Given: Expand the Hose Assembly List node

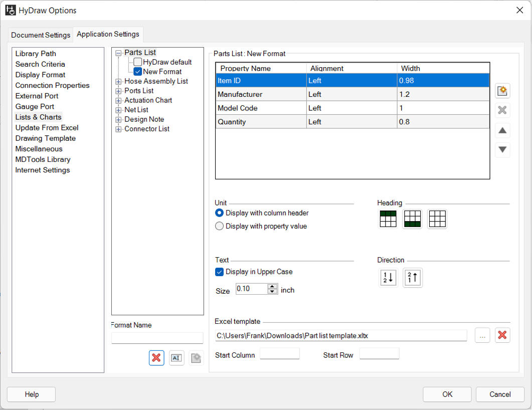Looking at the screenshot, I should click(x=118, y=81).
